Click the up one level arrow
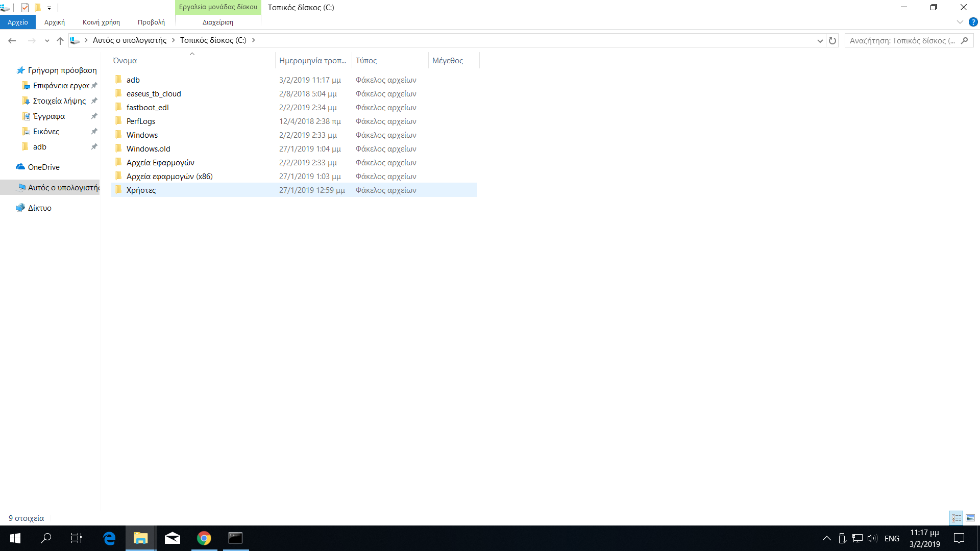This screenshot has height=551, width=980. click(60, 41)
